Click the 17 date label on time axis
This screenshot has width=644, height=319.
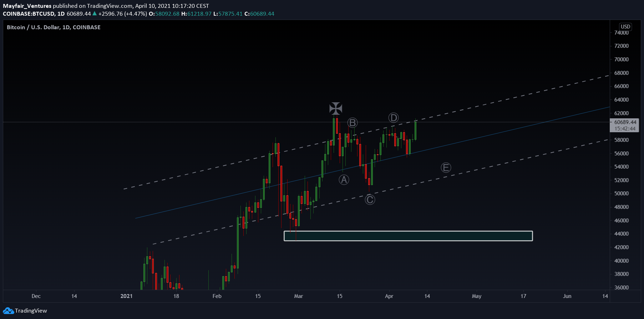(x=523, y=296)
